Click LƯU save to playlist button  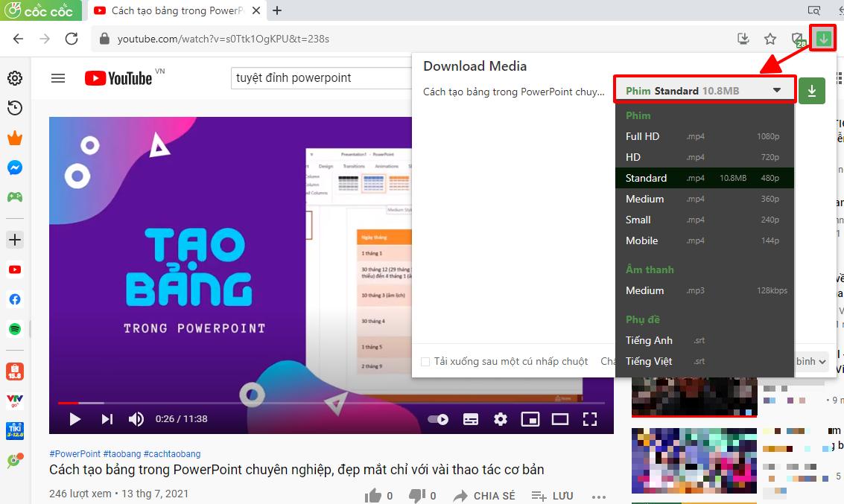(x=552, y=496)
